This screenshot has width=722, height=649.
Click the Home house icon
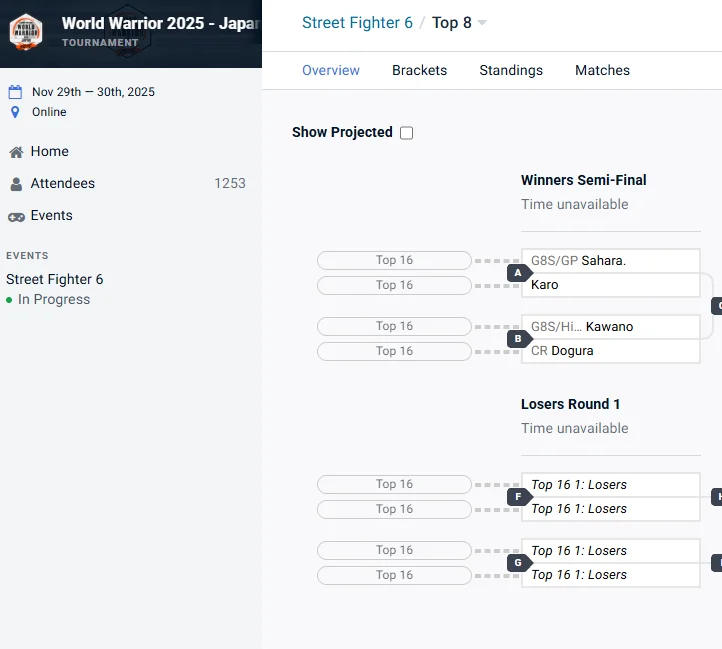[x=16, y=152]
